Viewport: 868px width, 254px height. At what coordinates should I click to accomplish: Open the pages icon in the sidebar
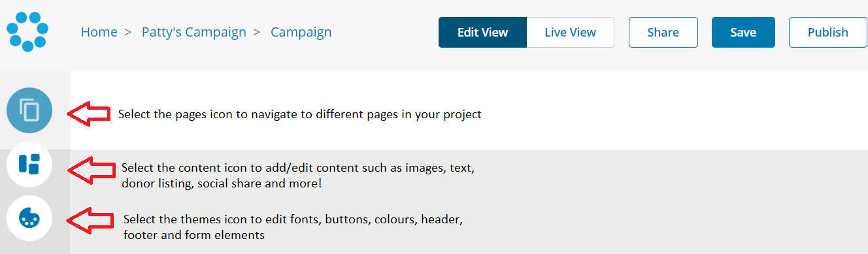coord(29,110)
